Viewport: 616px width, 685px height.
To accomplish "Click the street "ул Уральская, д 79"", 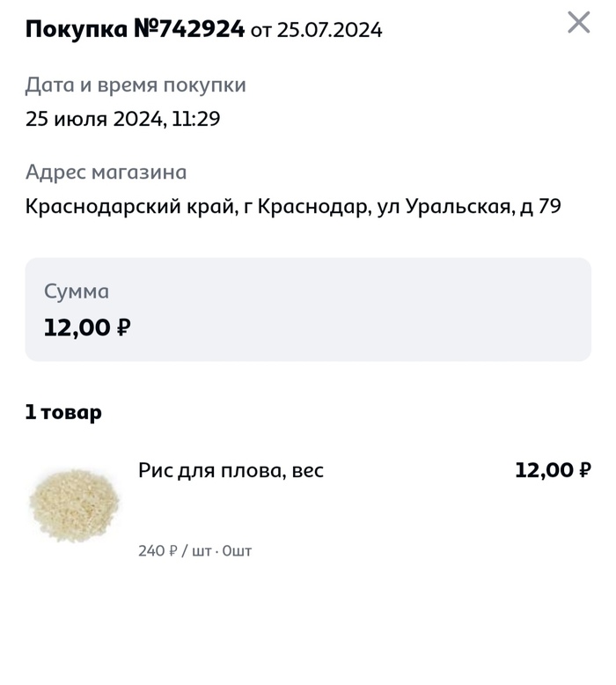I will pyautogui.click(x=469, y=207).
